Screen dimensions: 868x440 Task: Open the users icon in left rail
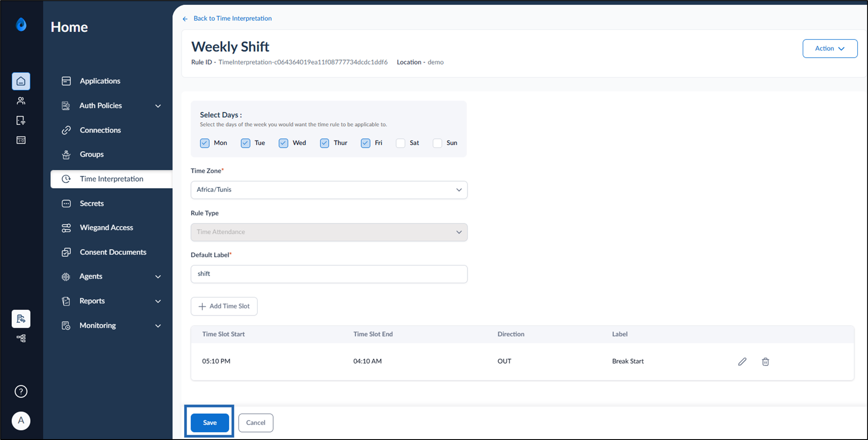coord(21,101)
